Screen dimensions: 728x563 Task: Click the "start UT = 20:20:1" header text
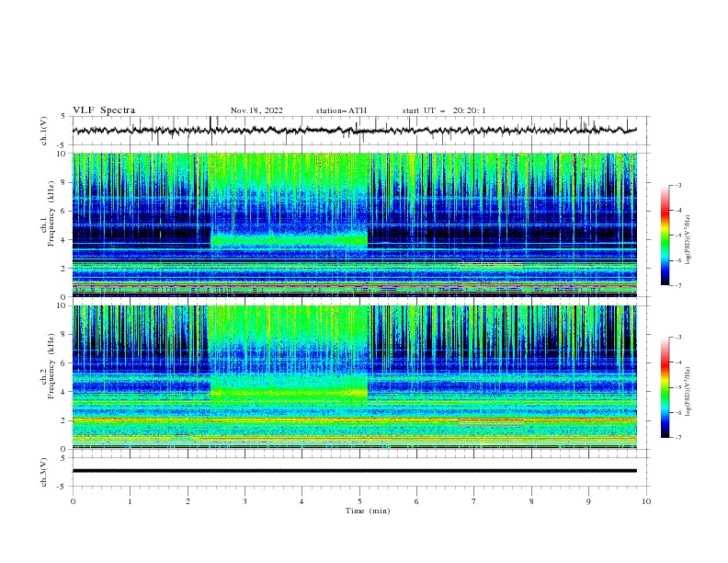pyautogui.click(x=444, y=110)
